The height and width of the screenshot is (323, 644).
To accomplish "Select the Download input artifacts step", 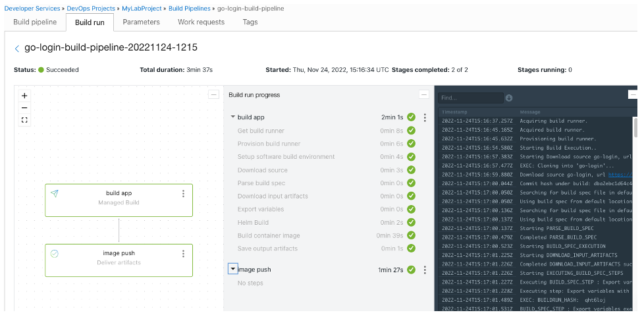I will click(x=273, y=196).
